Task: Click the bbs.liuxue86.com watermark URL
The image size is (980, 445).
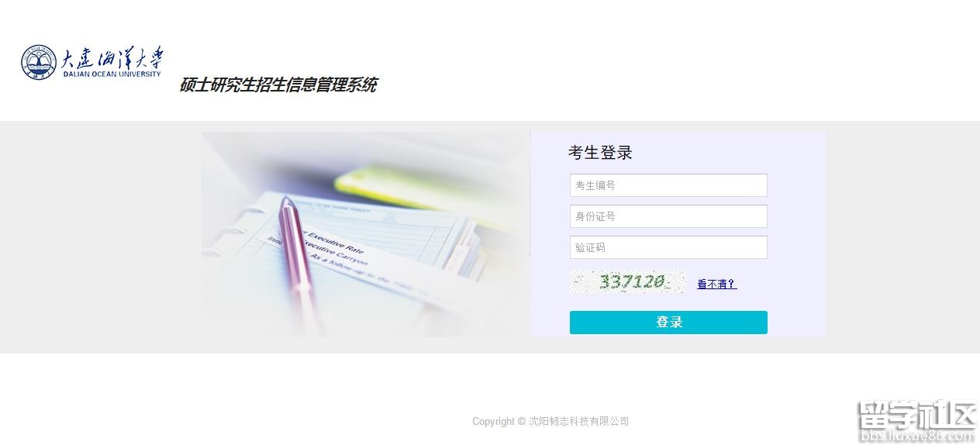Action: pyautogui.click(x=916, y=436)
